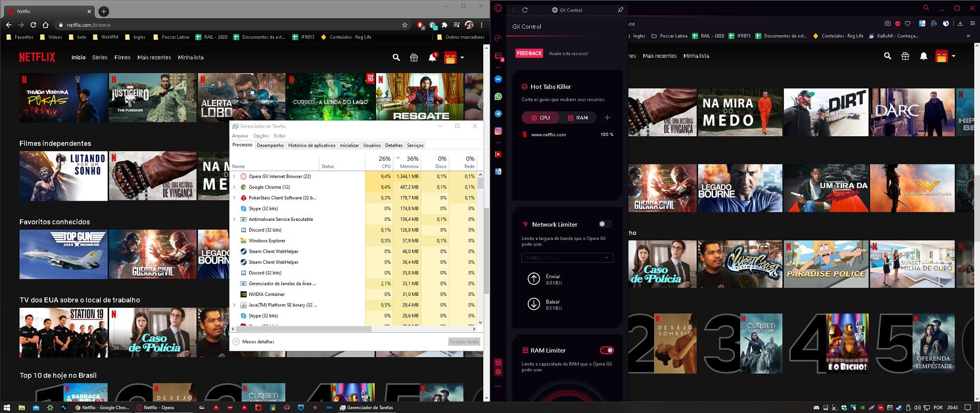Reload the GX Control panel

click(x=525, y=10)
